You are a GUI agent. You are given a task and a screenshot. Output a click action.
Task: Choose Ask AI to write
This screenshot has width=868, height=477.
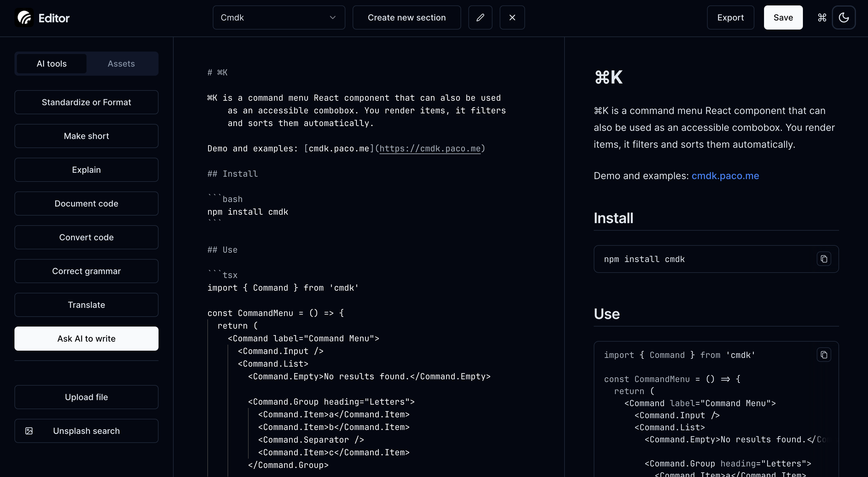pos(86,338)
